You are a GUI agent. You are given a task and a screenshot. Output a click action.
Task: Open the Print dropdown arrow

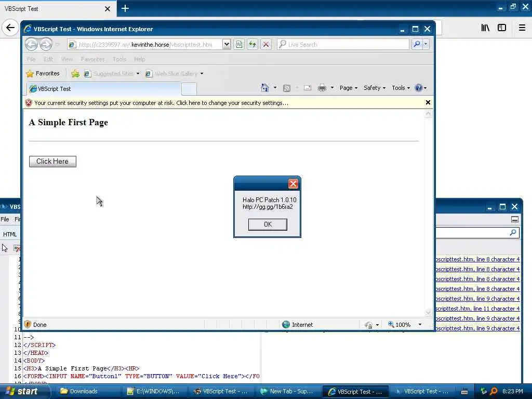pos(332,88)
